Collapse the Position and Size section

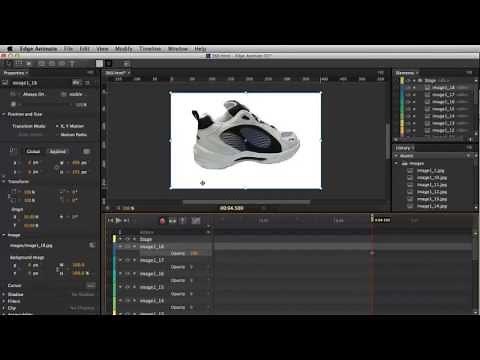pos(4,114)
